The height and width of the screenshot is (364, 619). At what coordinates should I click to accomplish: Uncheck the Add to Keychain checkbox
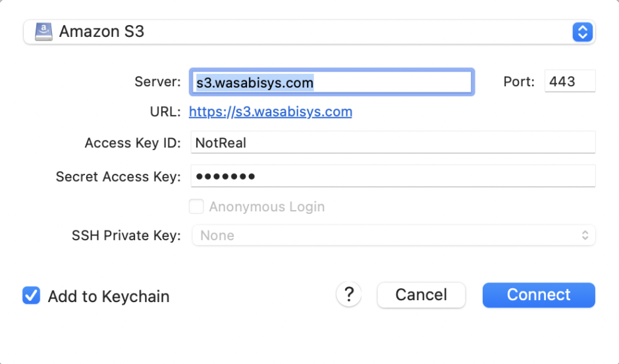pos(31,296)
